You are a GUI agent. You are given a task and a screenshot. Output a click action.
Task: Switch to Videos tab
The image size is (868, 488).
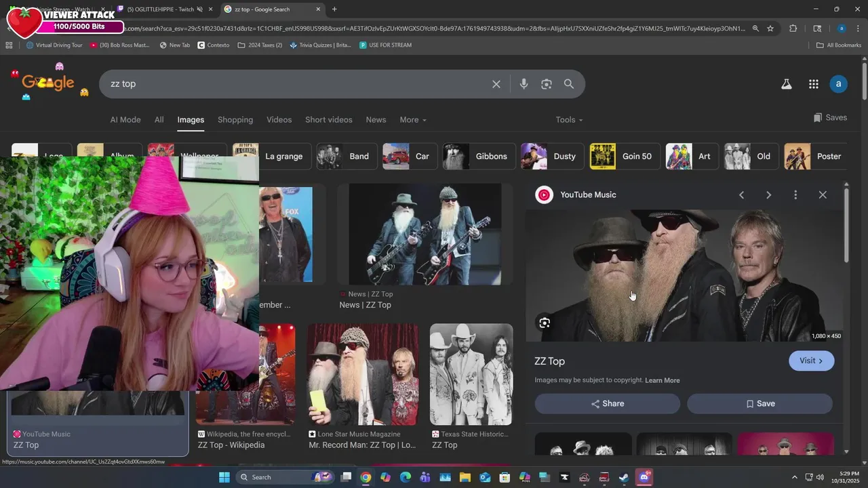click(x=279, y=120)
